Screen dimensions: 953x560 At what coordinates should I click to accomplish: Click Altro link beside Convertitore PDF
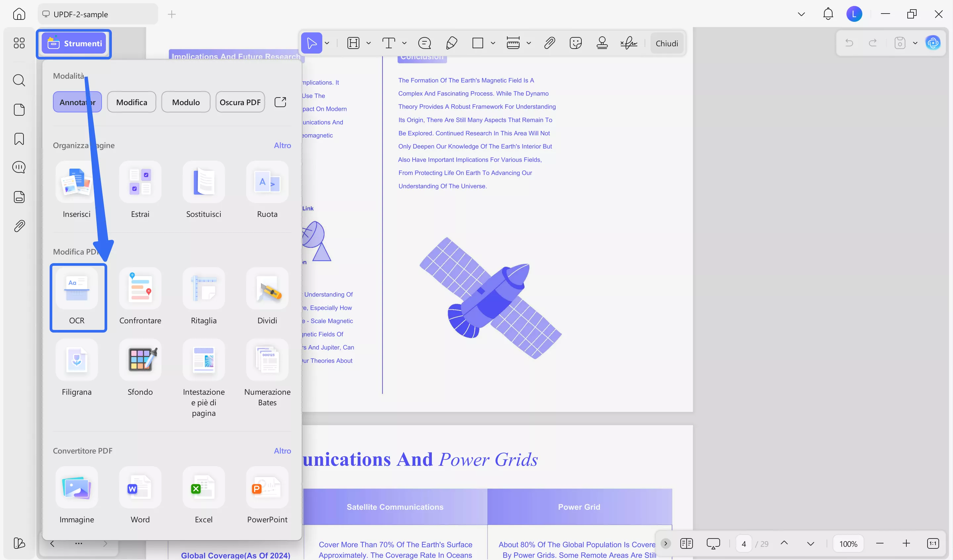282,451
